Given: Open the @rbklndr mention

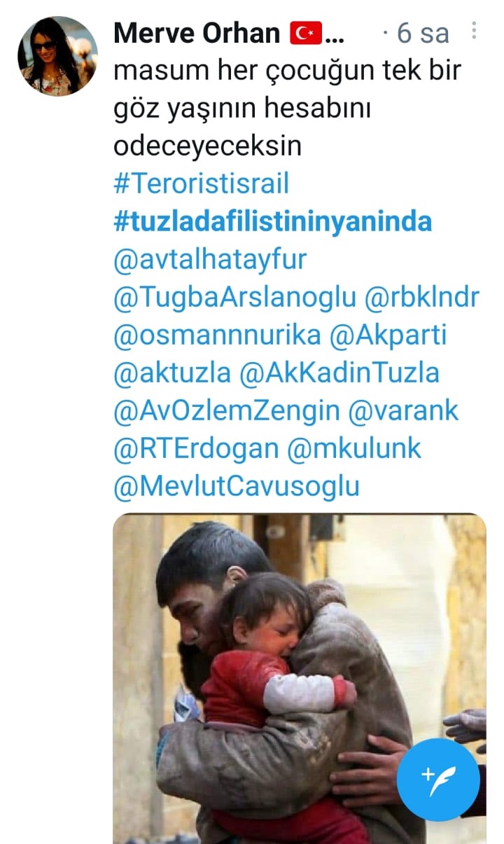Looking at the screenshot, I should click(x=422, y=298).
